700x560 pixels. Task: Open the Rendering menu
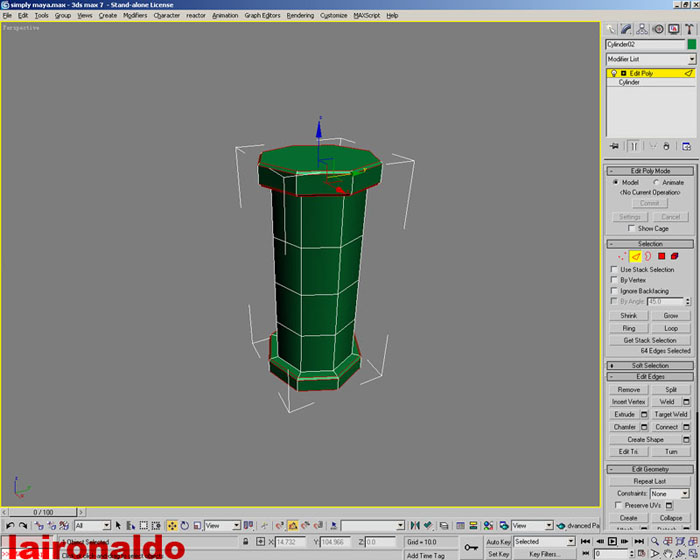[x=300, y=16]
